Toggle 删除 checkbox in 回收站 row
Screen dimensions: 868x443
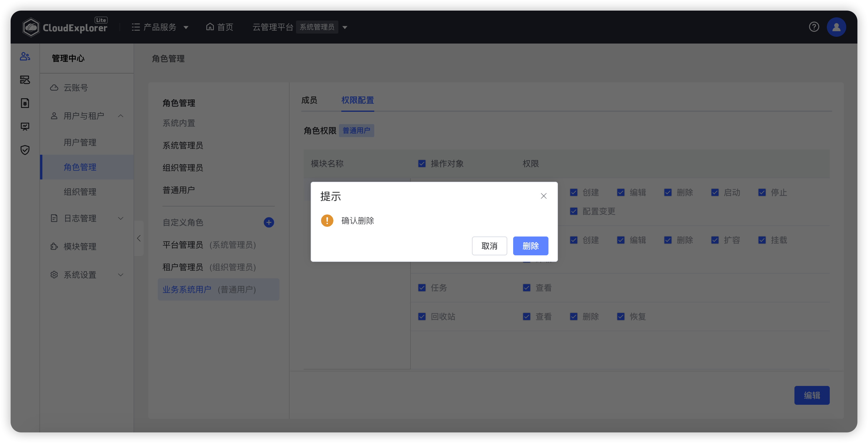[573, 317]
